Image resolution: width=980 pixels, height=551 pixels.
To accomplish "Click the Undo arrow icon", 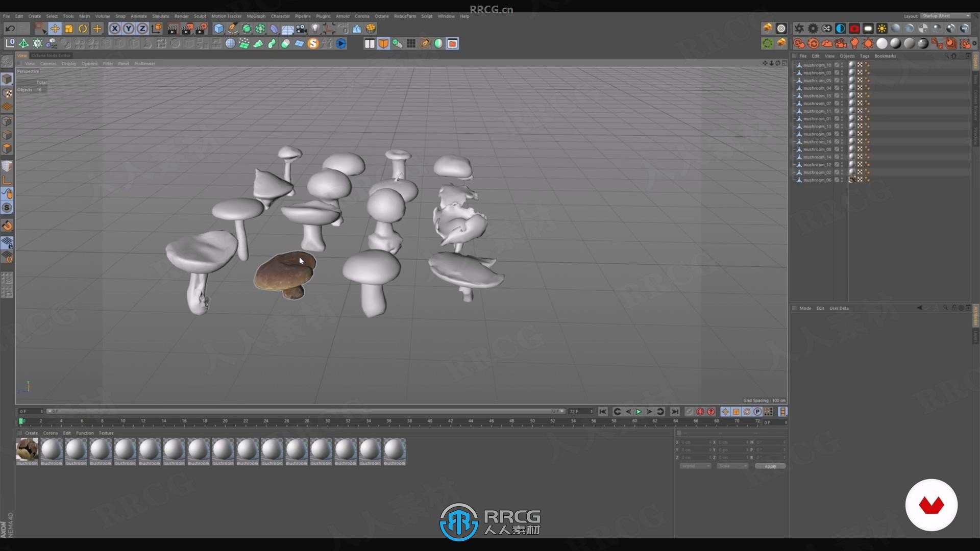I will pyautogui.click(x=10, y=29).
